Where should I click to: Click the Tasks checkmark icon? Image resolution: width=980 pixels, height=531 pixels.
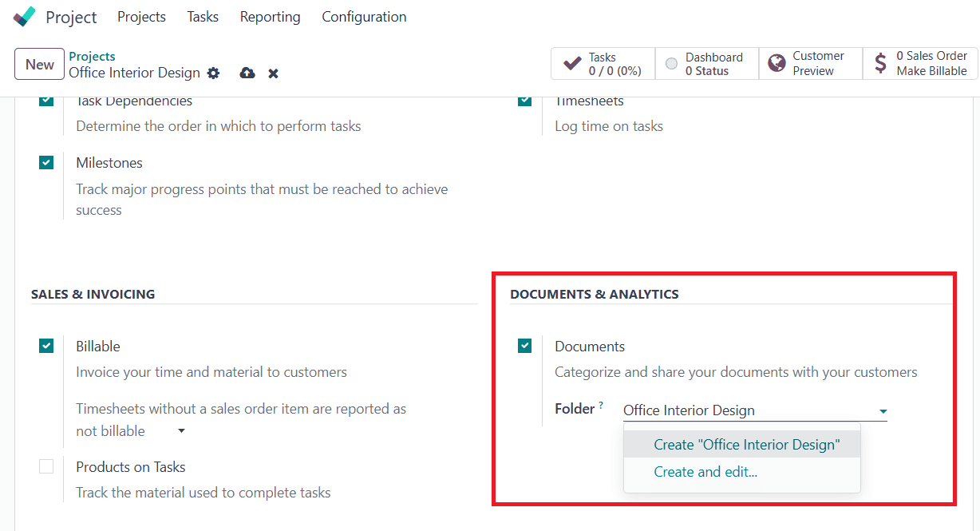tap(572, 64)
